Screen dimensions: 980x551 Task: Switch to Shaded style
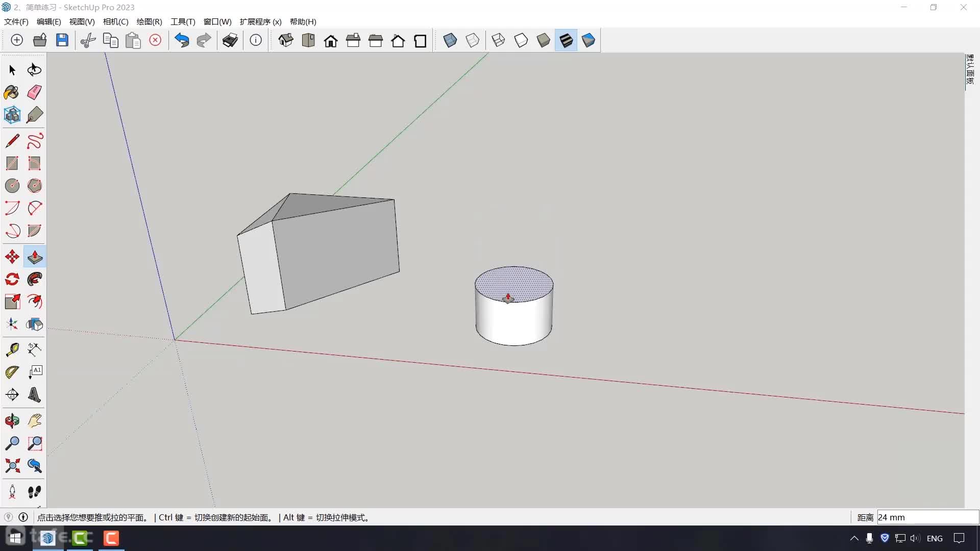click(544, 40)
